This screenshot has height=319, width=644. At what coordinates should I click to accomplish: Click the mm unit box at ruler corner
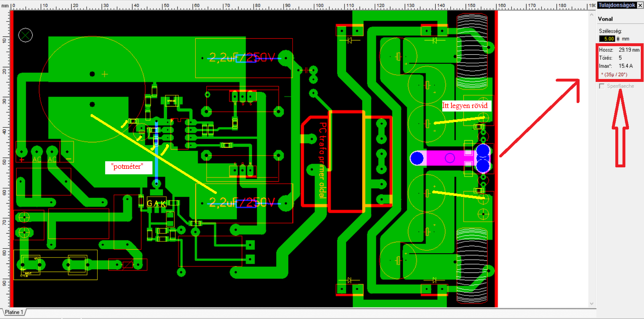[x=5, y=5]
